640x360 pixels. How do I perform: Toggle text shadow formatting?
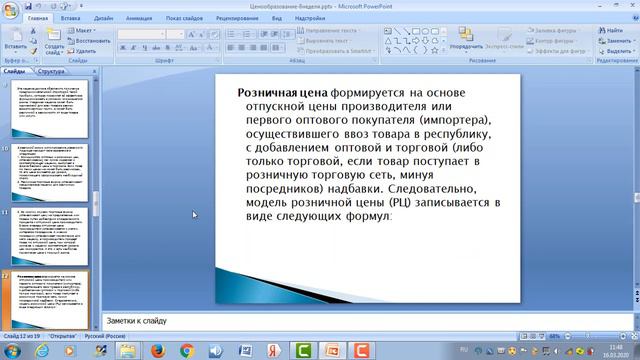(168, 48)
